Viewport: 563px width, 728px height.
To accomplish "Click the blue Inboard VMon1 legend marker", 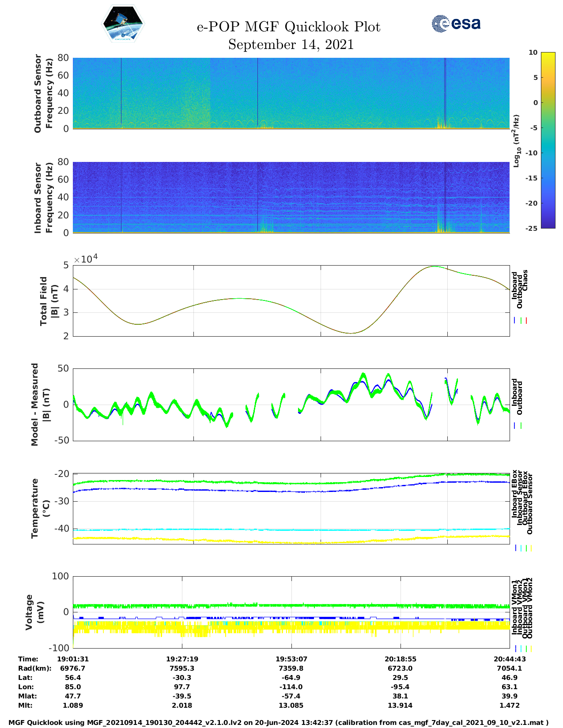I will [516, 649].
